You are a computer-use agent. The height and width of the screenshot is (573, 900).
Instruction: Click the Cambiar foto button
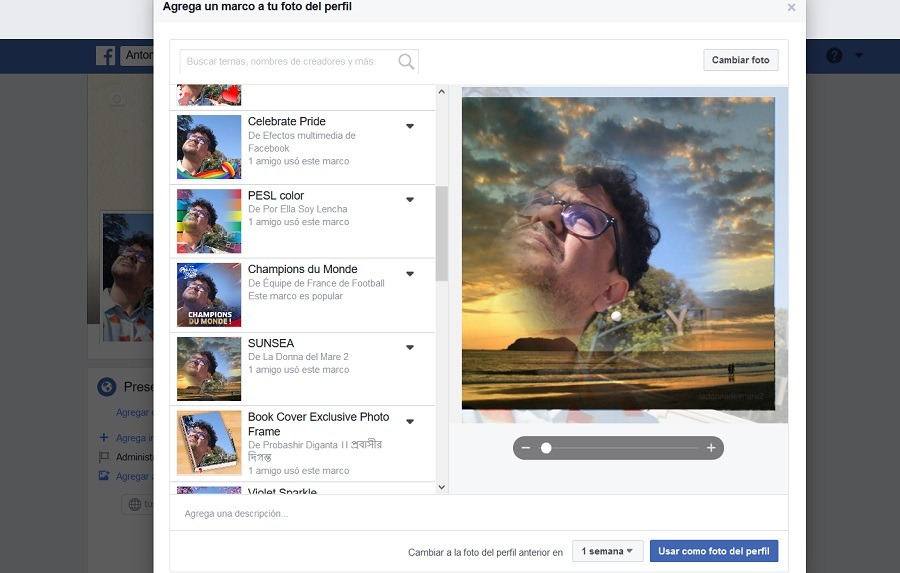point(740,60)
